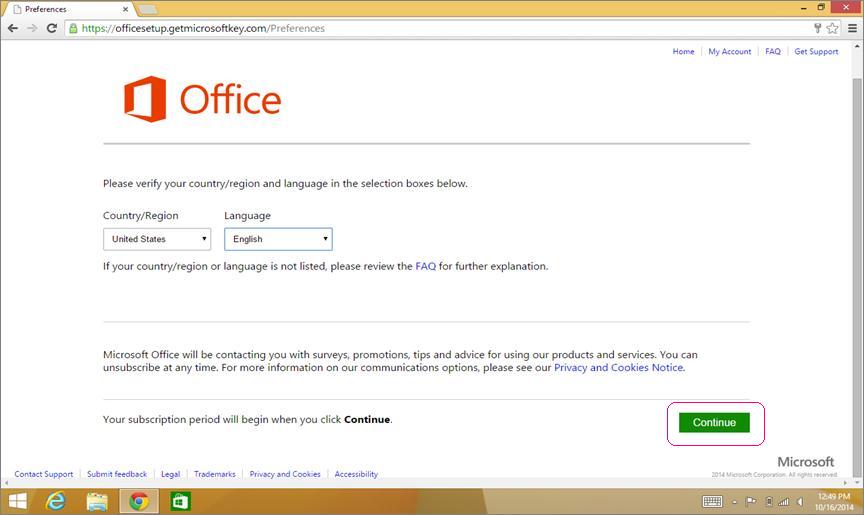Click the browser back arrow

click(x=13, y=28)
